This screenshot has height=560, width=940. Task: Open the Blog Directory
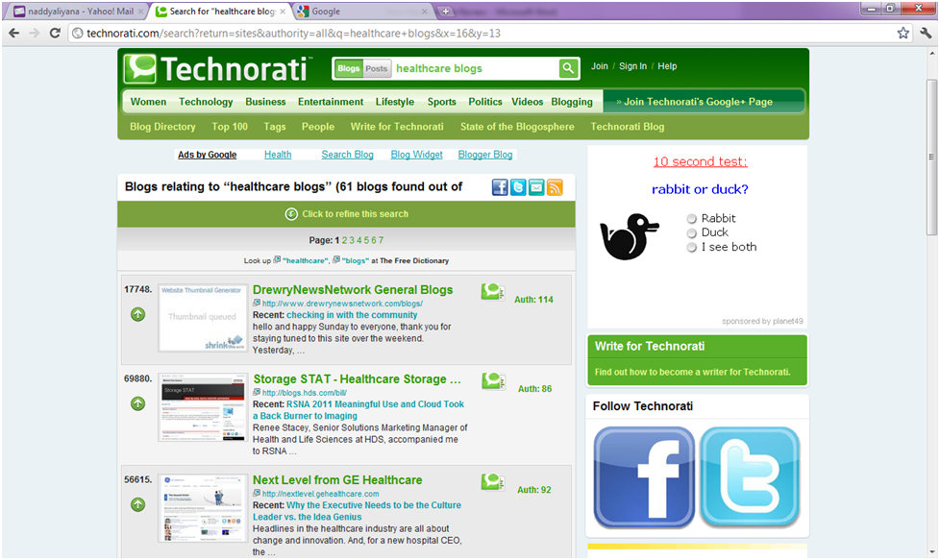(x=162, y=127)
